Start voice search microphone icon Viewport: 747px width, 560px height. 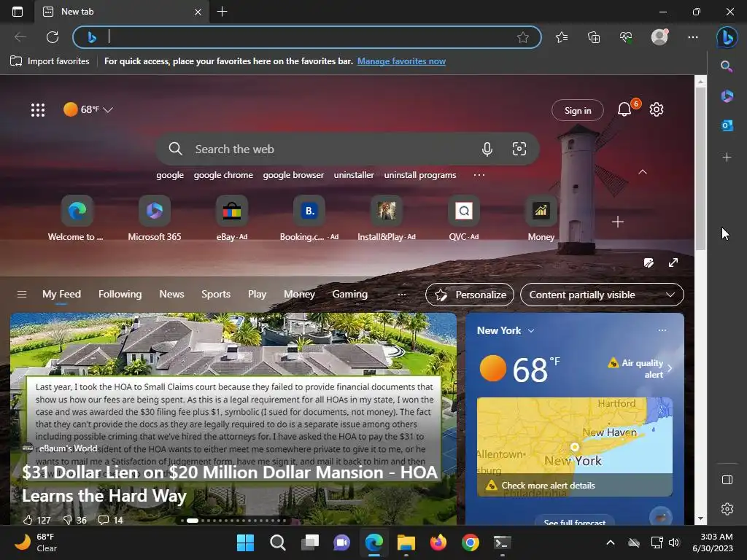[487, 149]
